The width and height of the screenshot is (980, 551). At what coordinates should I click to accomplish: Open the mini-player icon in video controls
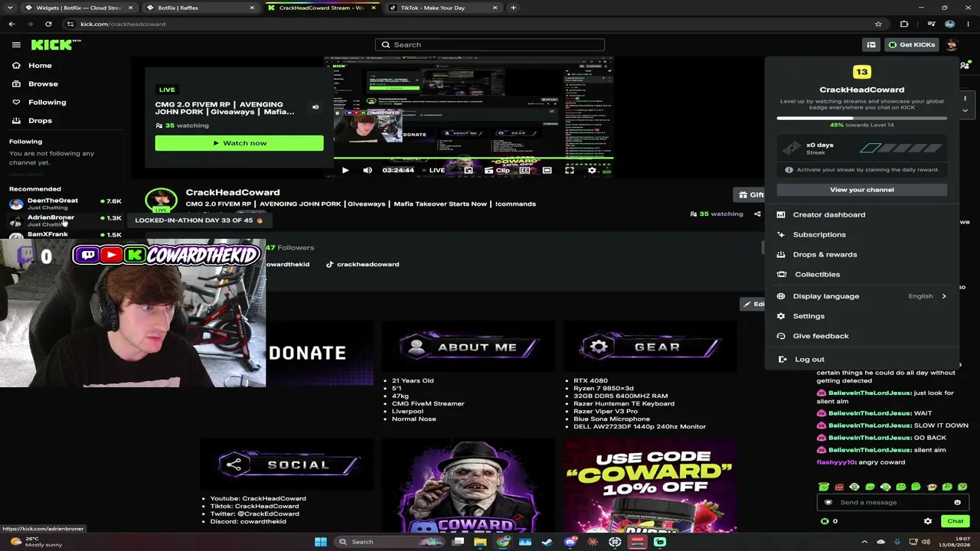pyautogui.click(x=469, y=170)
